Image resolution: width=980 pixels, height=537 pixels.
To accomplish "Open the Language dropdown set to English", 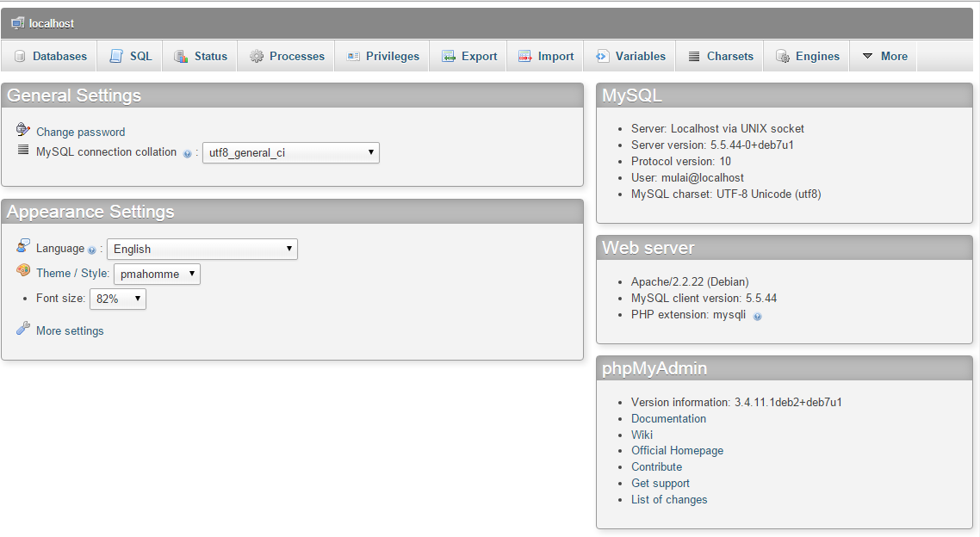I will click(x=202, y=250).
